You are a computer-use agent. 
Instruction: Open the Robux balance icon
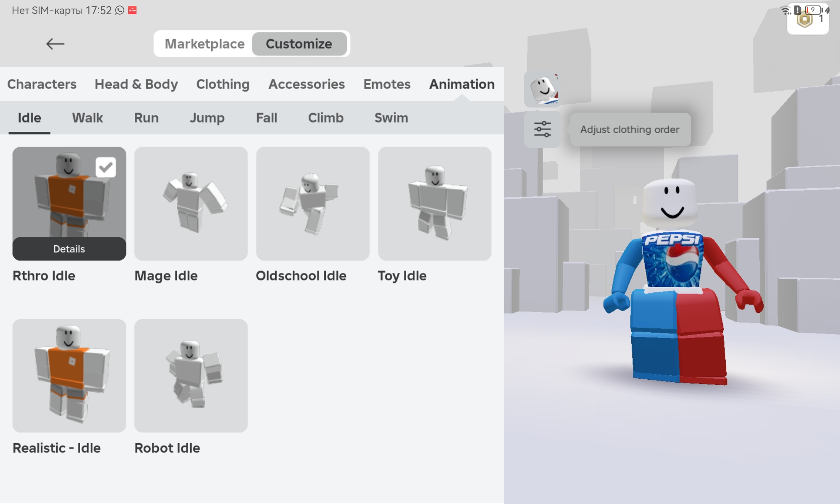805,20
